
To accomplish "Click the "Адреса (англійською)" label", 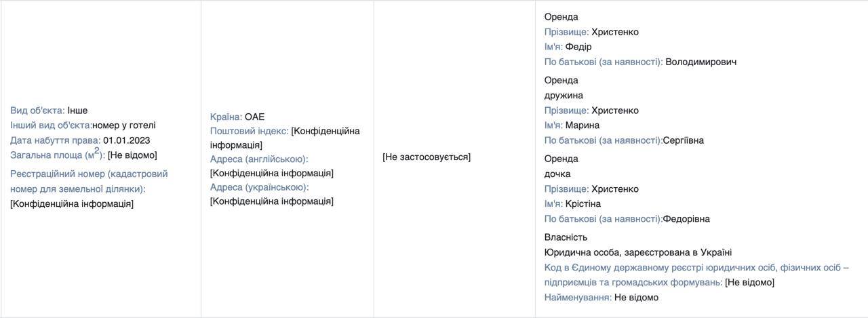I will point(259,159).
